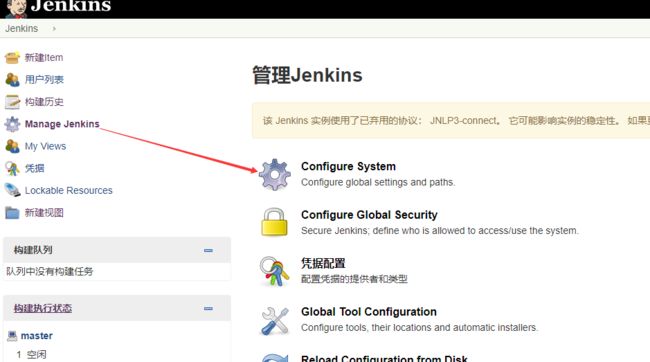Click the 构建历史 notepad icon
The height and width of the screenshot is (362, 650).
12,102
